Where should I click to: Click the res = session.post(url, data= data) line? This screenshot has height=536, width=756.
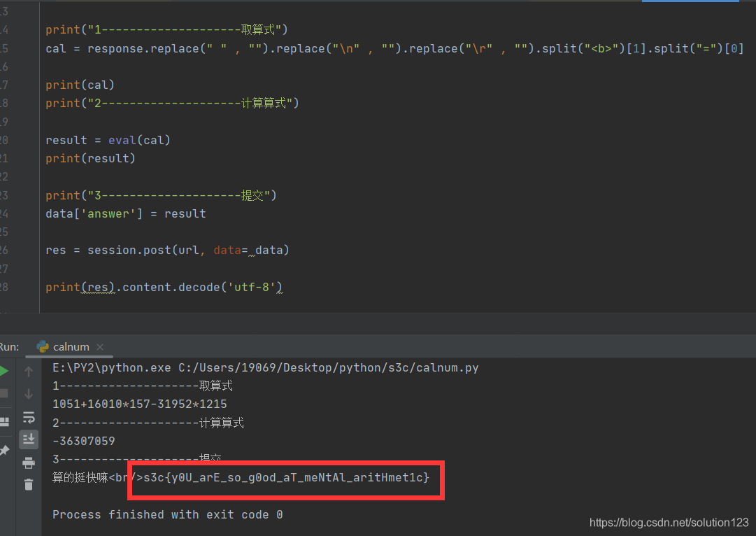coord(167,250)
